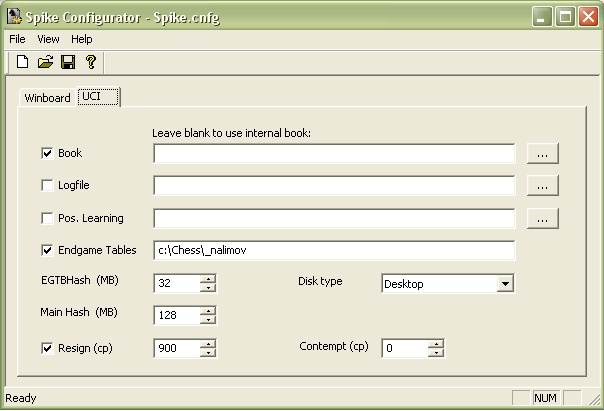Image resolution: width=604 pixels, height=411 pixels.
Task: Toggle the Resign (cp) checkbox
Action: pyautogui.click(x=47, y=348)
